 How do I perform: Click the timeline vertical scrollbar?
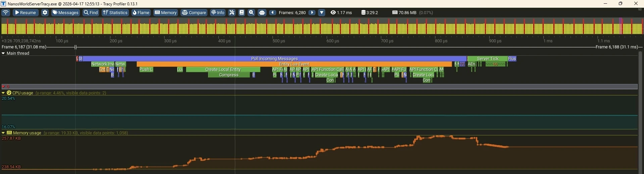click(x=641, y=113)
